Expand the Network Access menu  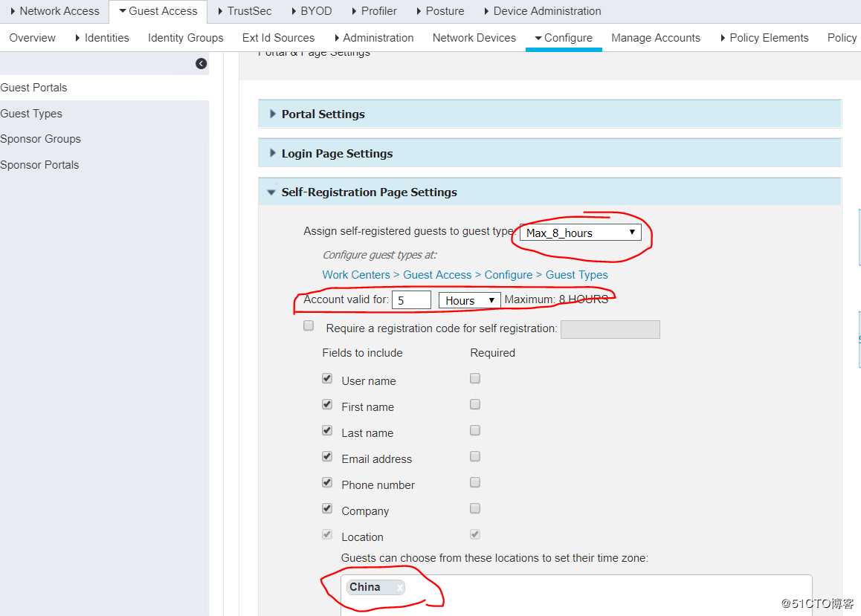[x=54, y=11]
